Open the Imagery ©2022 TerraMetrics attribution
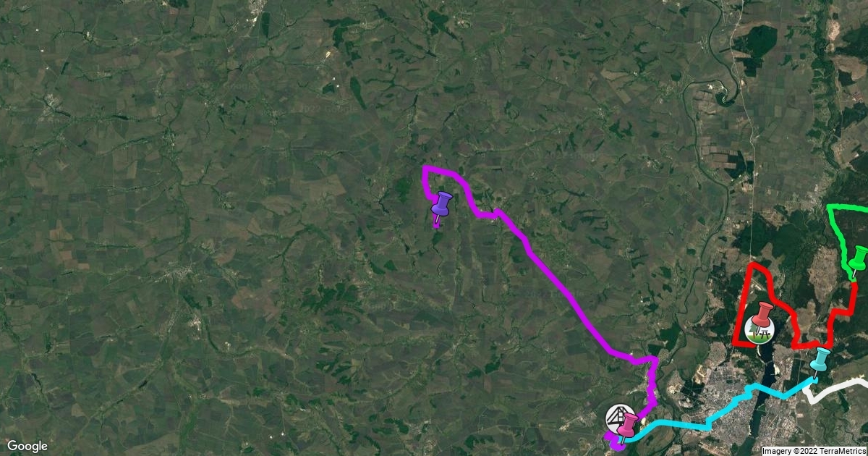 [814, 450]
